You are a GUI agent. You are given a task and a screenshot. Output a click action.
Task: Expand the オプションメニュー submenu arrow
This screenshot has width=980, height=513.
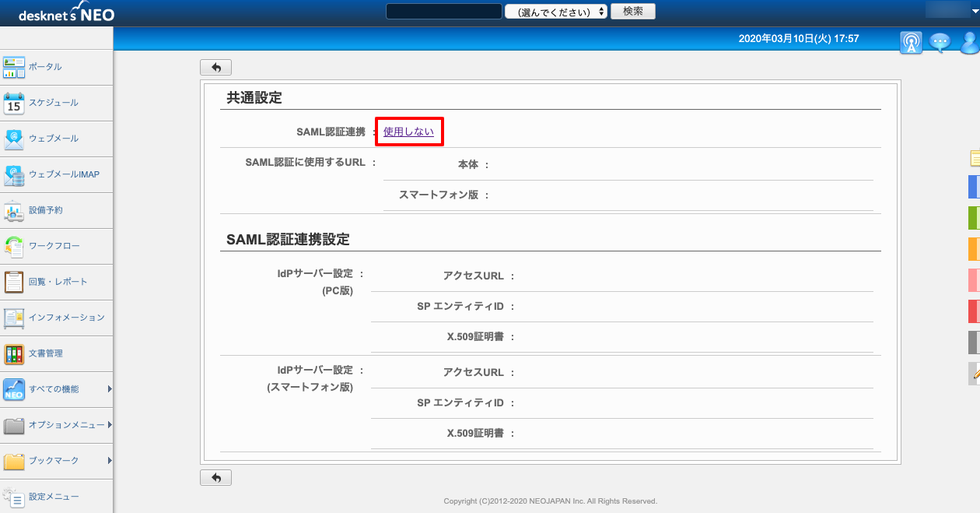click(x=110, y=425)
